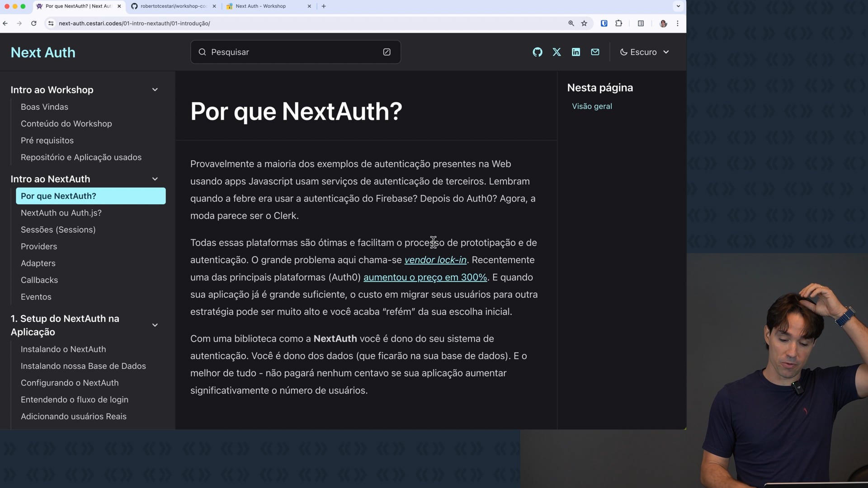This screenshot has width=868, height=488.
Task: Open the browser extensions puzzle icon
Action: pyautogui.click(x=619, y=23)
